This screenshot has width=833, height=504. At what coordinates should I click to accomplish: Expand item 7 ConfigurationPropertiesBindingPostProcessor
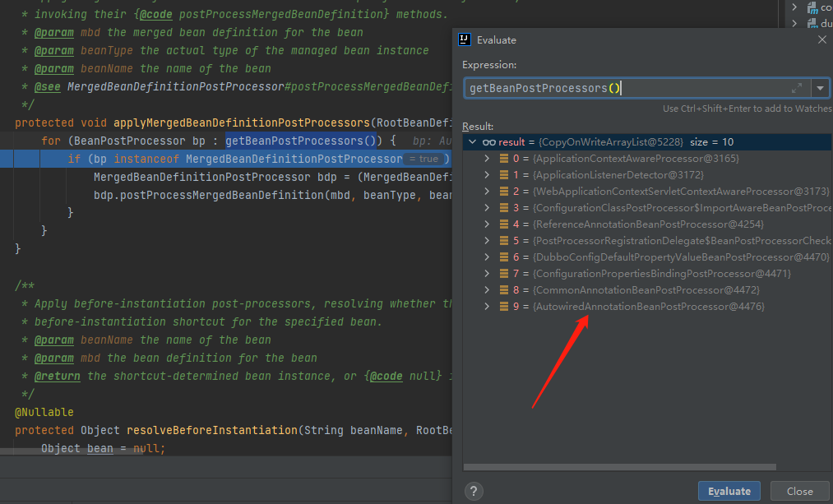click(x=487, y=274)
